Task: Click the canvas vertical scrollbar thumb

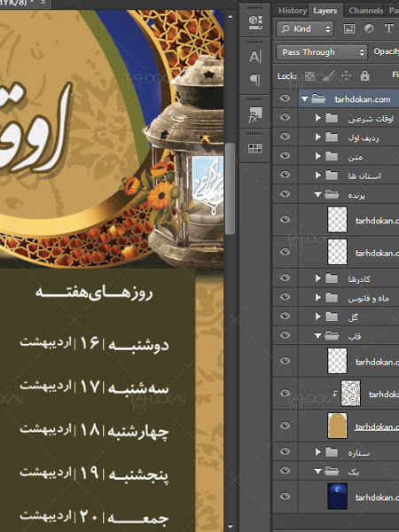Action: pyautogui.click(x=231, y=188)
